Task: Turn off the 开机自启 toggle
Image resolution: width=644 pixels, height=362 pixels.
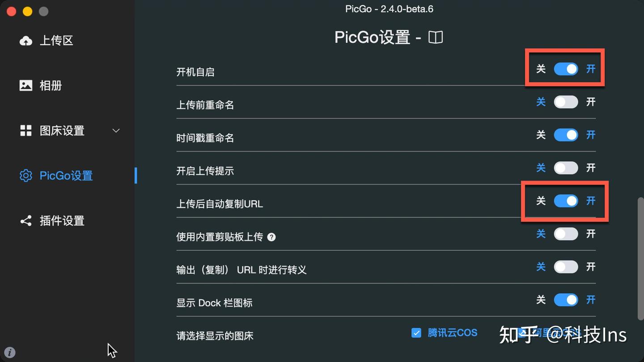Action: click(x=566, y=69)
